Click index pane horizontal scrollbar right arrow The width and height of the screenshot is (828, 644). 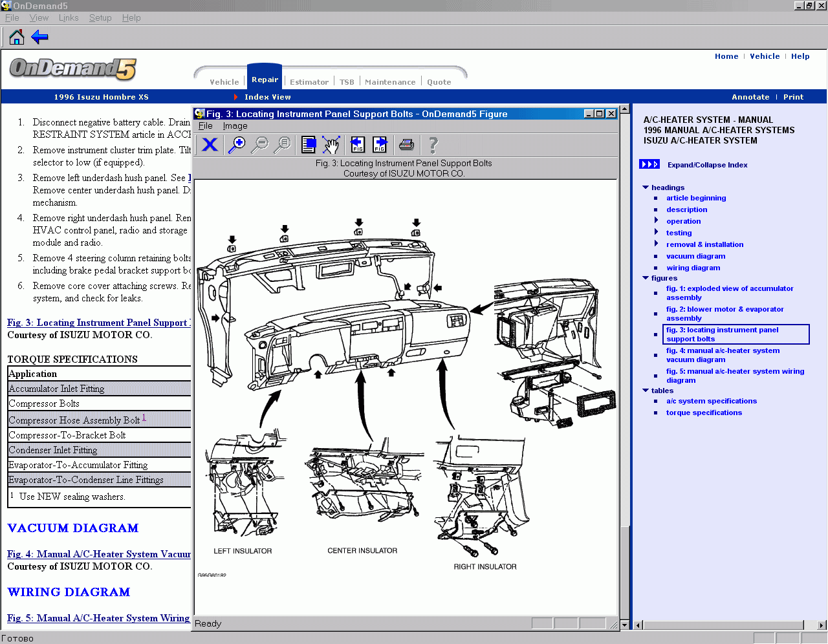[x=822, y=625]
